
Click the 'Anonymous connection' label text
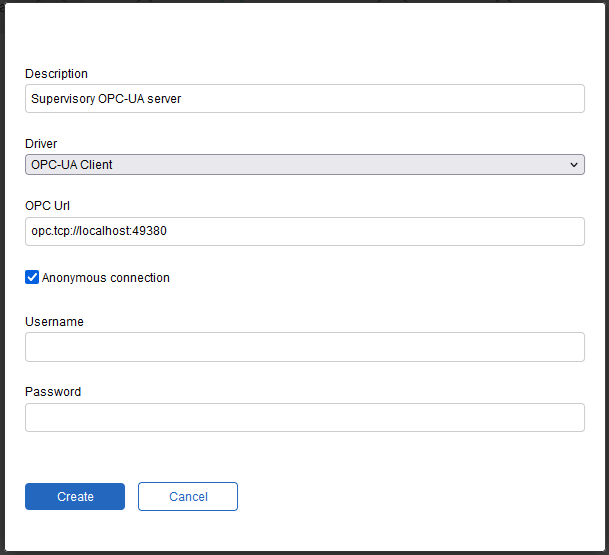point(106,278)
